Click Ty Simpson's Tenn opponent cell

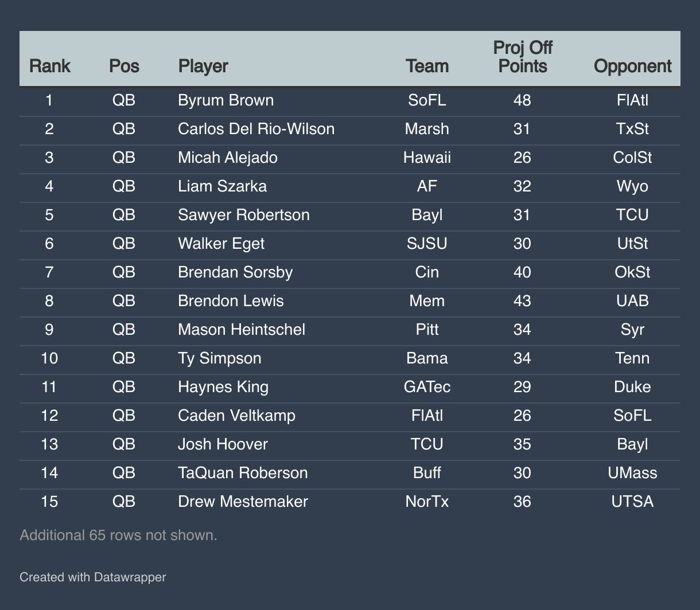pyautogui.click(x=632, y=358)
